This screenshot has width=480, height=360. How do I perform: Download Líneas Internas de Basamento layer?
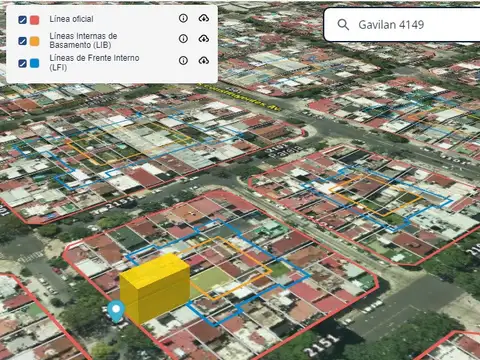(x=203, y=39)
